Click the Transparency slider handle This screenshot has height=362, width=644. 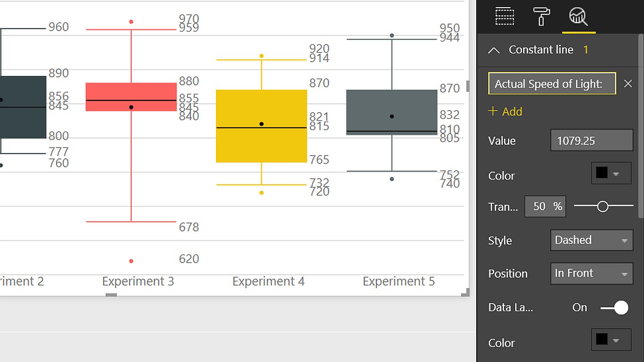603,206
